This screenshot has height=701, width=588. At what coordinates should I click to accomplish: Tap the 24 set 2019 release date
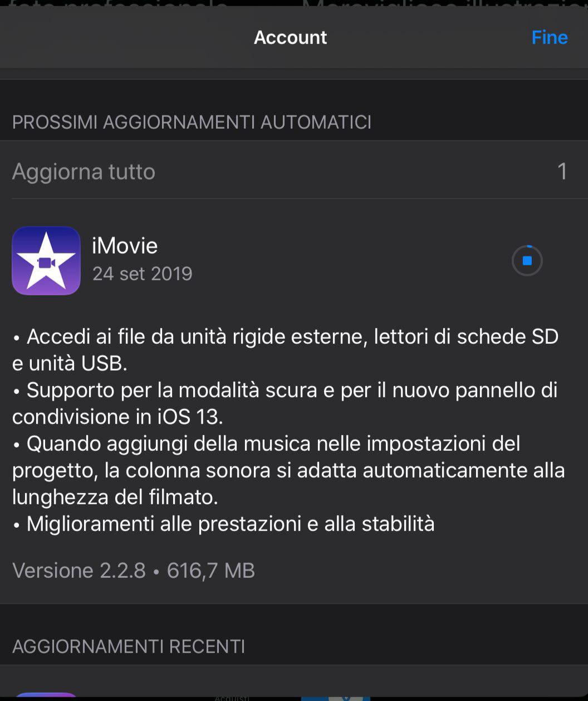[142, 274]
